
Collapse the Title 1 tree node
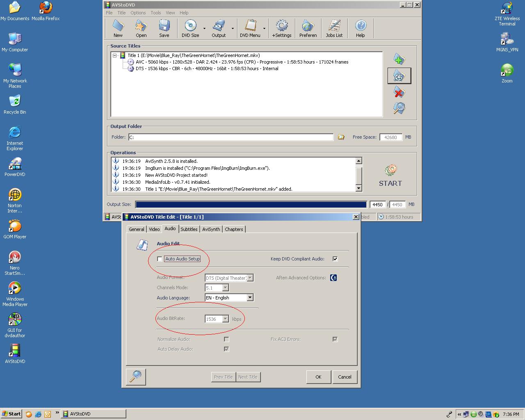115,55
